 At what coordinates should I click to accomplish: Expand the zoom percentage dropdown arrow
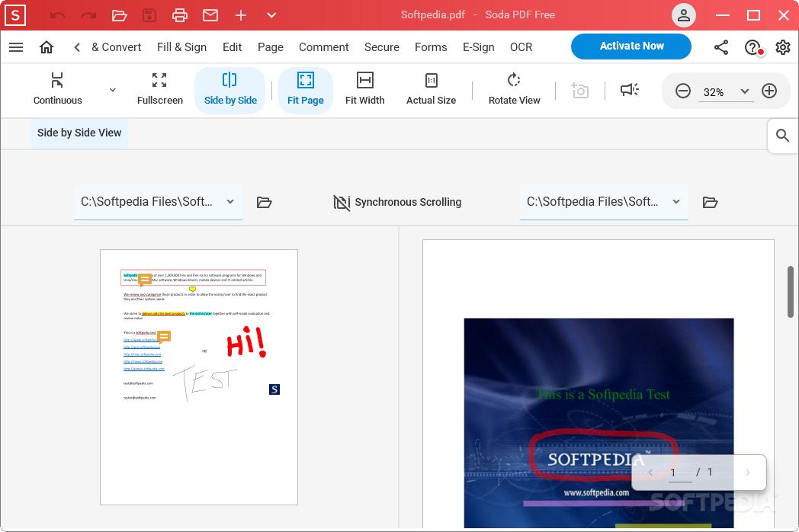pyautogui.click(x=744, y=91)
